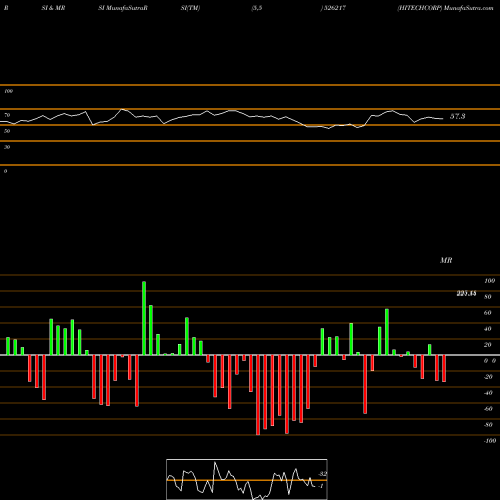Click the 'SI & MR' header label
500x500 pixels.
click(53, 8)
